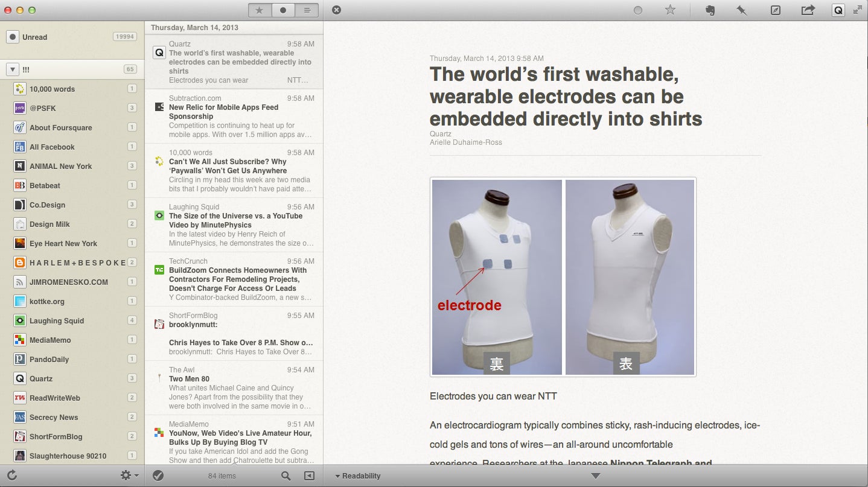
Task: Show all items filter
Action: pos(307,10)
